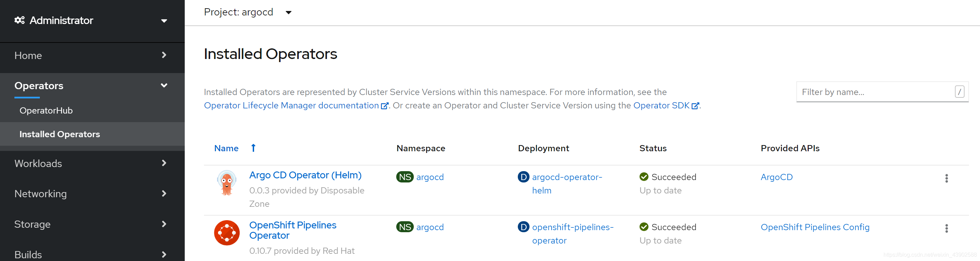Click the Argo CD octopus logo
The height and width of the screenshot is (261, 980).
pyautogui.click(x=227, y=182)
